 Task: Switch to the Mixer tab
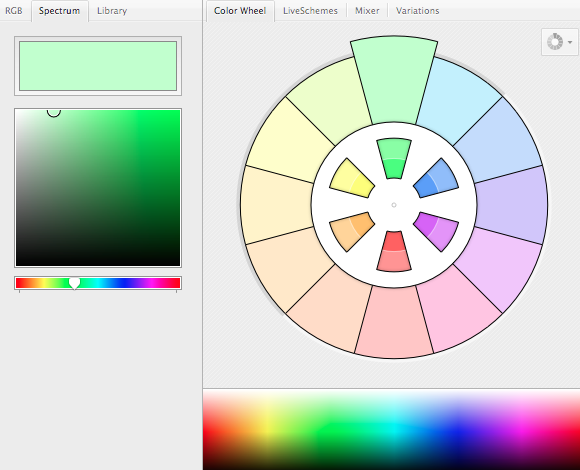[x=367, y=11]
